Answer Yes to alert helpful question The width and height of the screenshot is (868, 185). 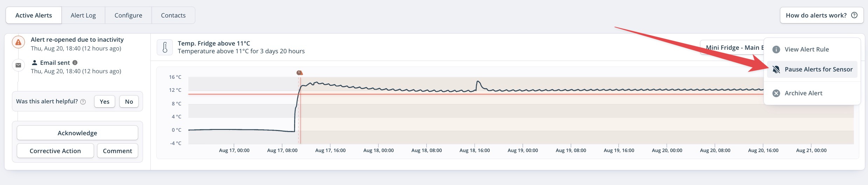104,102
